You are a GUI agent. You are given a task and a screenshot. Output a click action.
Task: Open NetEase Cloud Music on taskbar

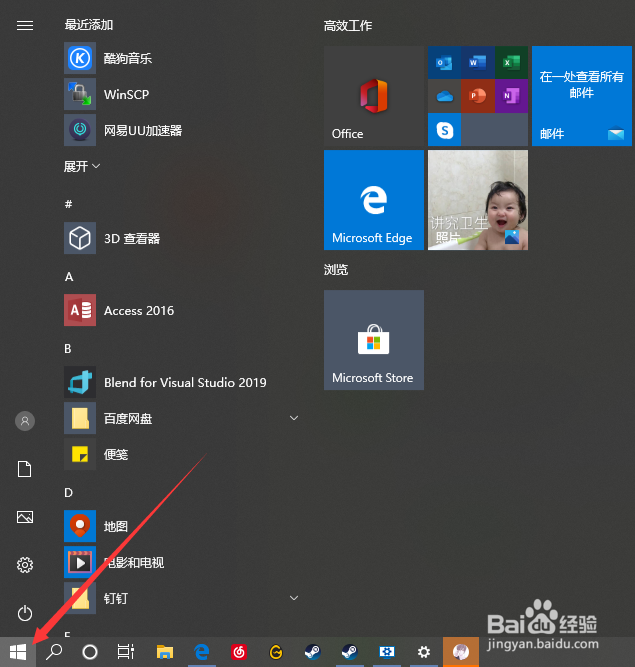[239, 652]
